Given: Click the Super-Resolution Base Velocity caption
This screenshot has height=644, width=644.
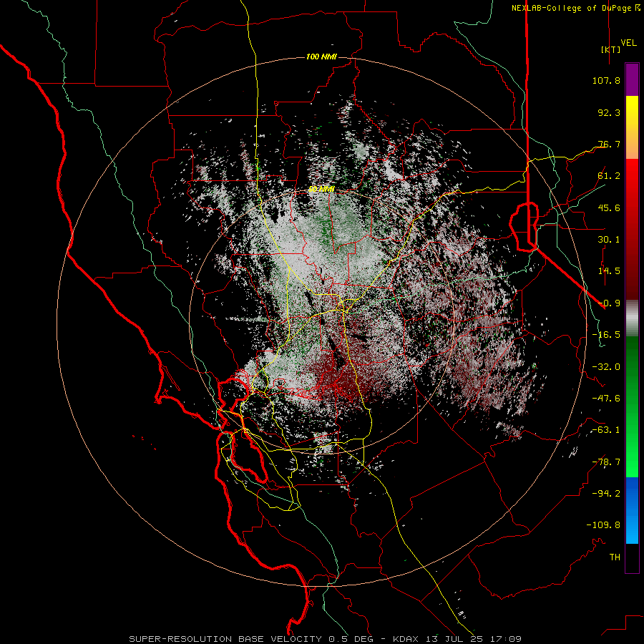Looking at the screenshot, I should 326,639.
